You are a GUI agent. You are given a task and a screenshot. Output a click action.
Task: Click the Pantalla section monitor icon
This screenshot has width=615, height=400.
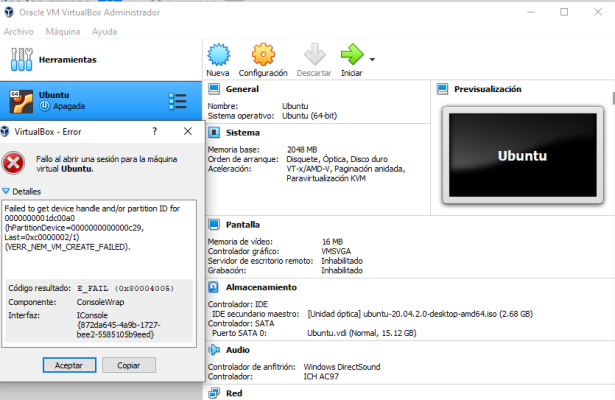(x=214, y=225)
